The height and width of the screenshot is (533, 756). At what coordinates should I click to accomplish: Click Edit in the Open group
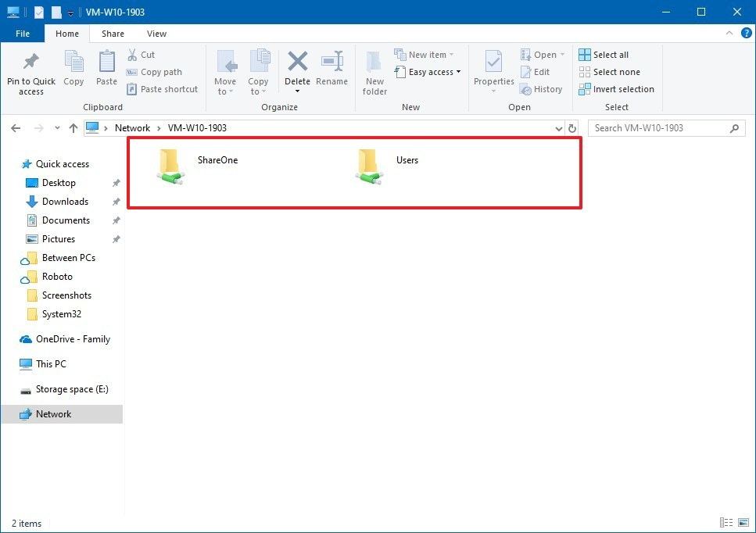tap(536, 72)
